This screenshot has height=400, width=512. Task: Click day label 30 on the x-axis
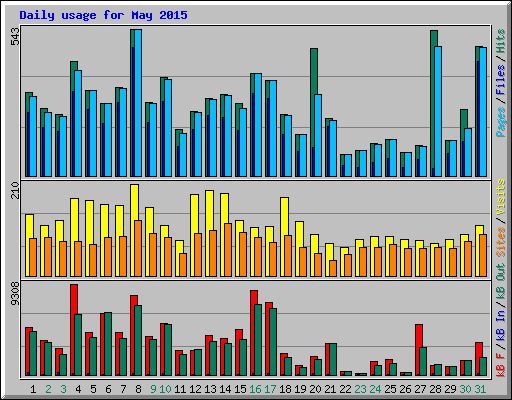tap(465, 389)
